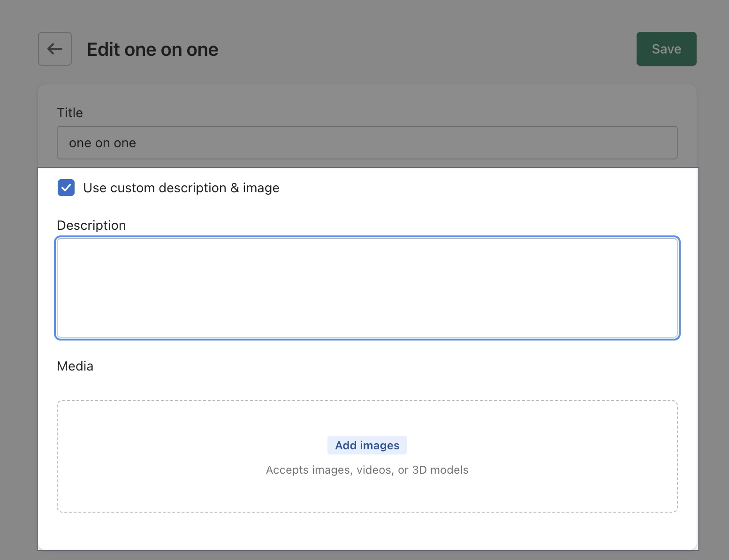This screenshot has height=560, width=729.
Task: Click the Media section label
Action: 75,366
